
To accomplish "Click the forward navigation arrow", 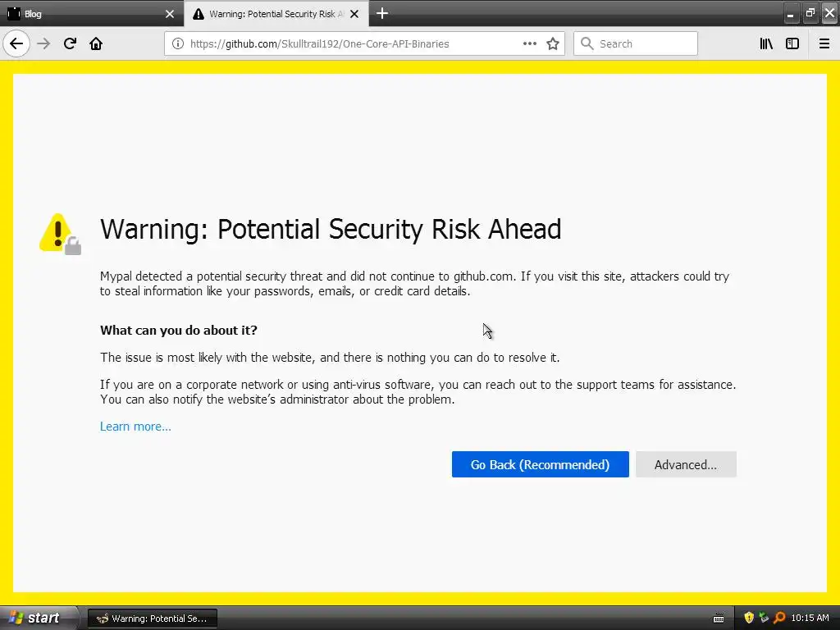I will [43, 43].
